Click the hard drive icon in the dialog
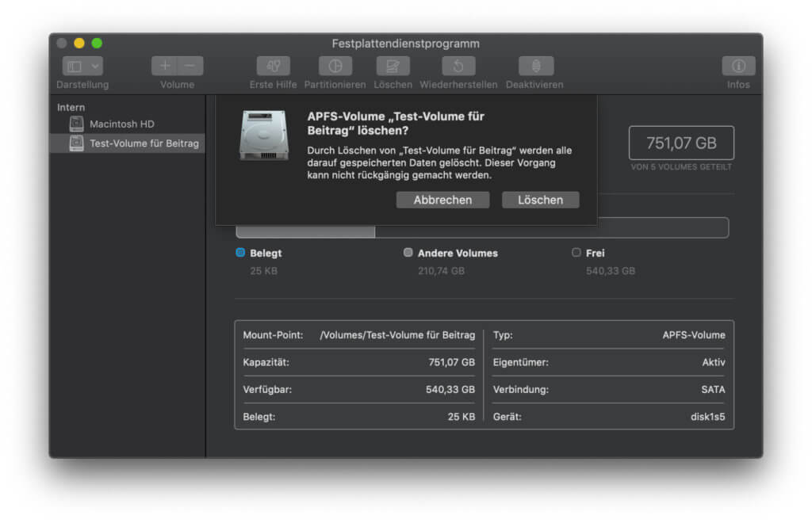This screenshot has width=812, height=523. pyautogui.click(x=264, y=136)
